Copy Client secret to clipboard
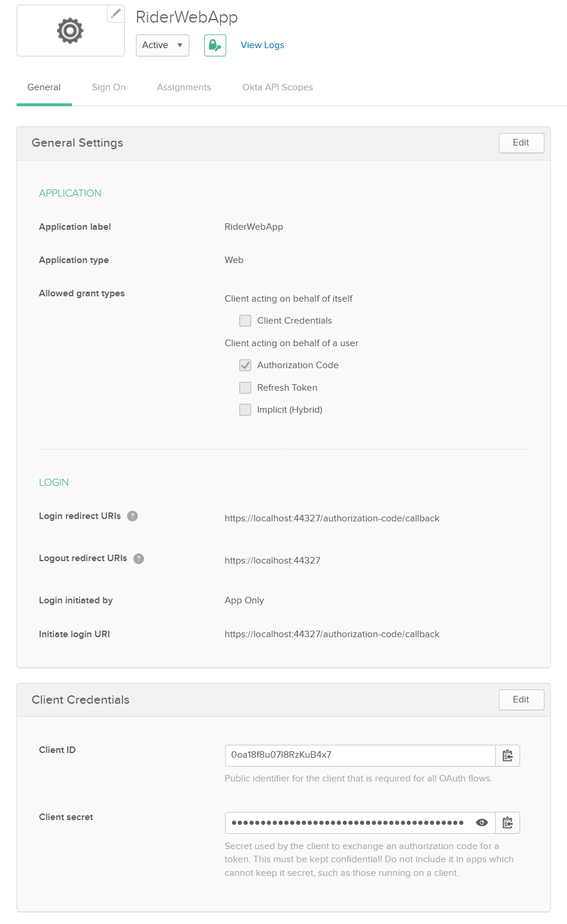This screenshot has width=567, height=924. (508, 822)
